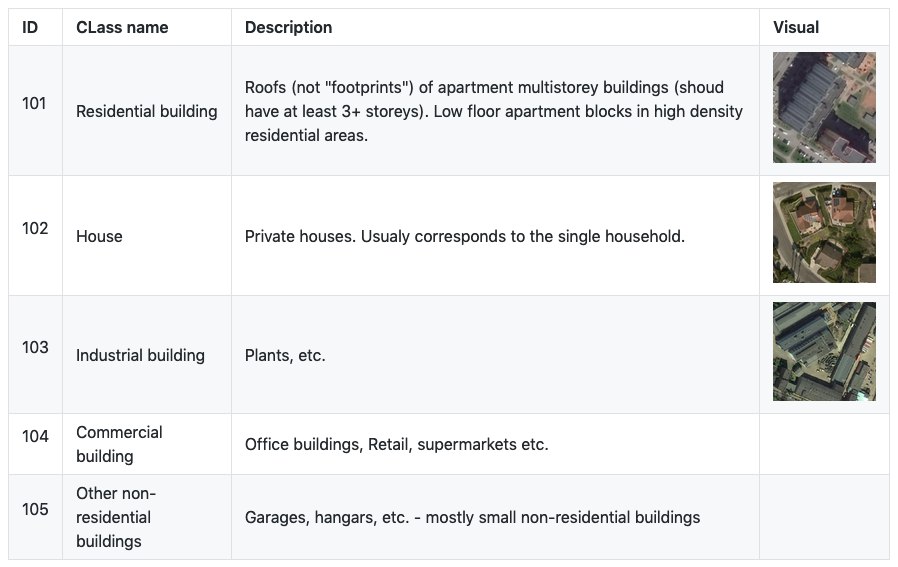Select Other non-residential buildings class name
The height and width of the screenshot is (567, 898).
(x=116, y=517)
